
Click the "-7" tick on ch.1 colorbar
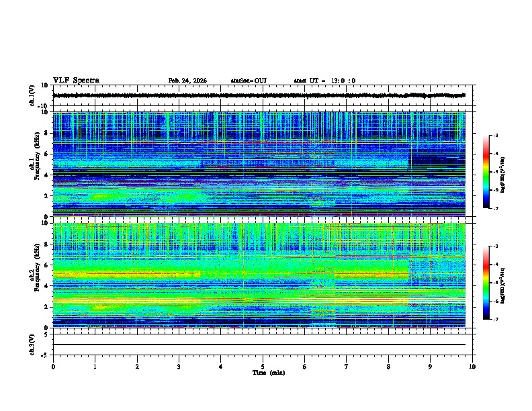tap(495, 208)
